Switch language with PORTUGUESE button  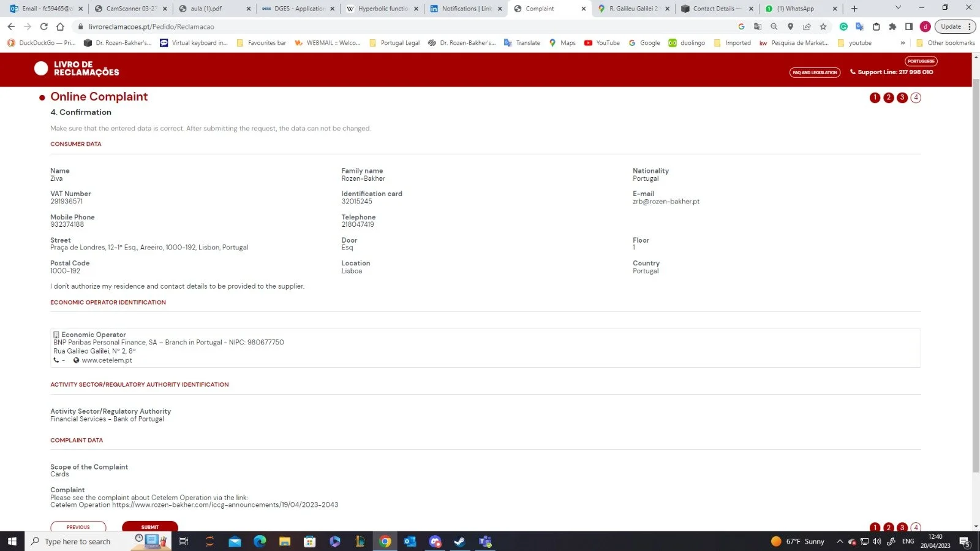[x=921, y=61]
